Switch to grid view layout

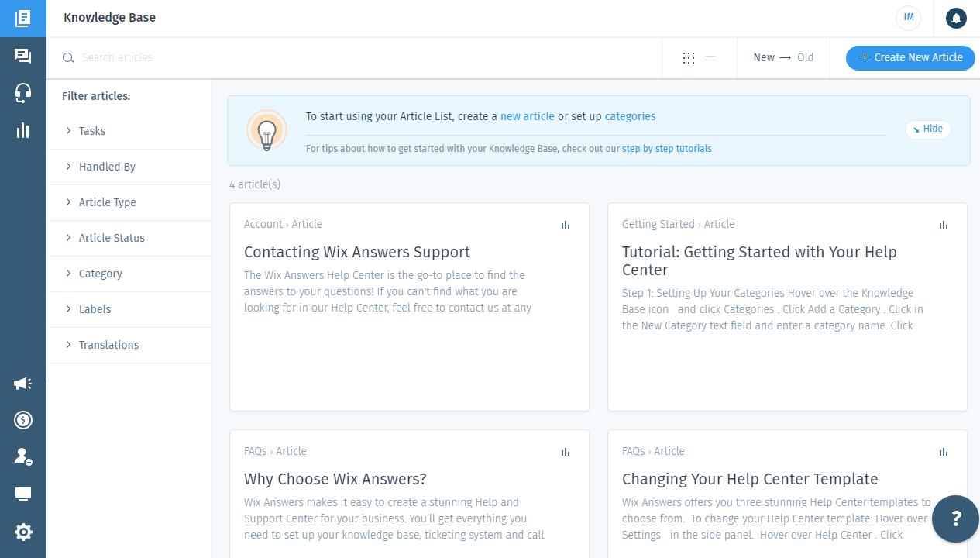click(689, 58)
